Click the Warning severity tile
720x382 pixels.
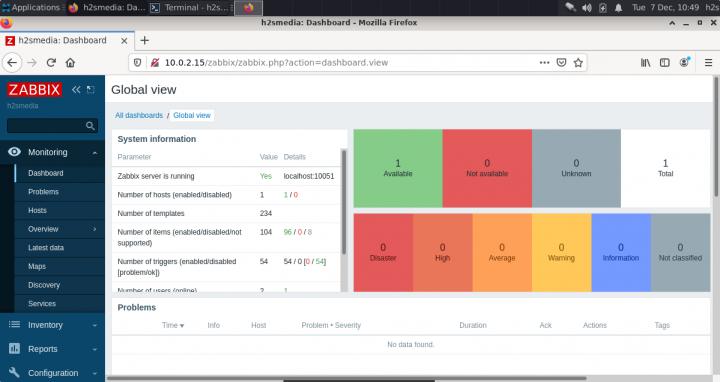[x=561, y=253]
